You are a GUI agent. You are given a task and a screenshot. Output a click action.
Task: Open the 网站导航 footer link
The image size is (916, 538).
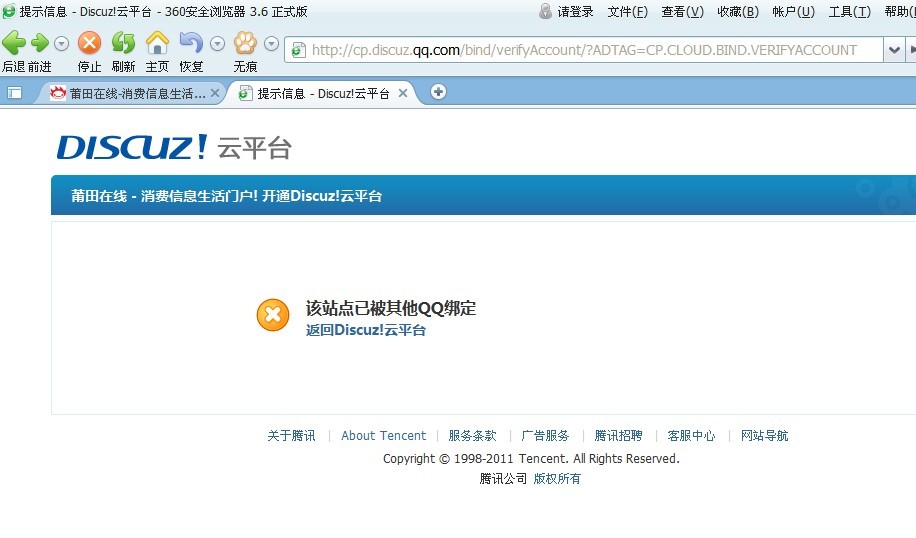tap(764, 436)
